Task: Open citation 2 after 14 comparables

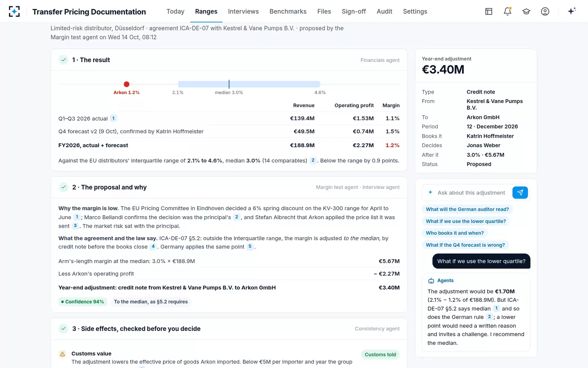Action: (313, 160)
